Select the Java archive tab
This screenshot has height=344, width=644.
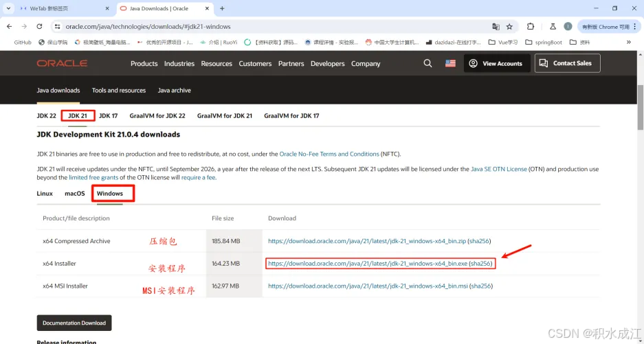click(x=174, y=91)
